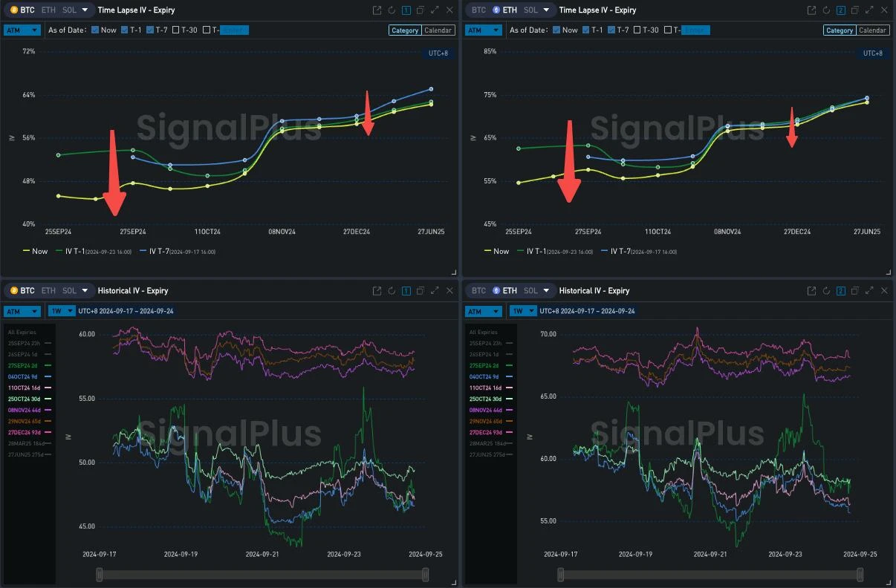Viewport: 896px width, 588px height.
Task: Click the link group icon in BTC Historical IV
Action: pyautogui.click(x=406, y=291)
